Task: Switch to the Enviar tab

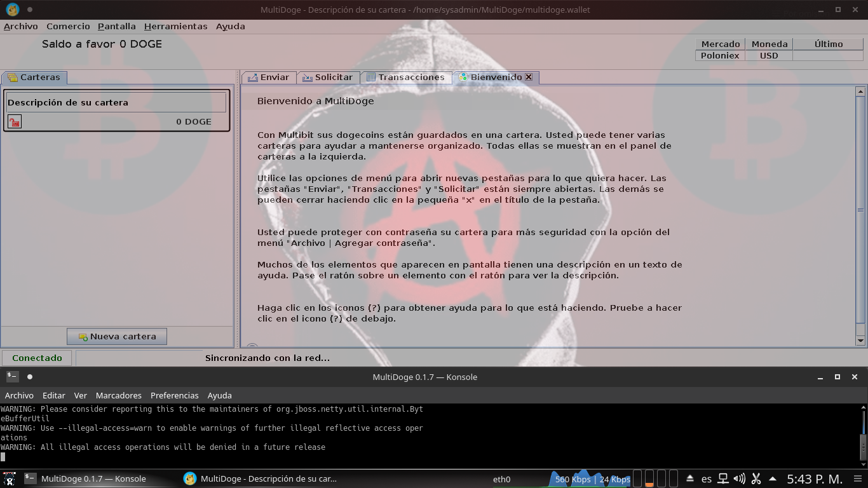Action: (x=268, y=77)
